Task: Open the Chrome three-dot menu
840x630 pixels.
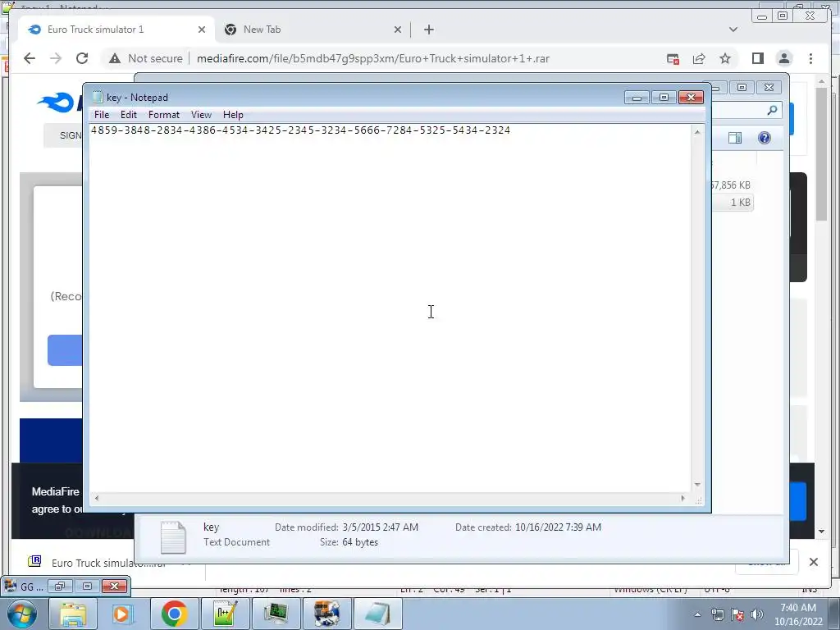Action: click(x=810, y=58)
